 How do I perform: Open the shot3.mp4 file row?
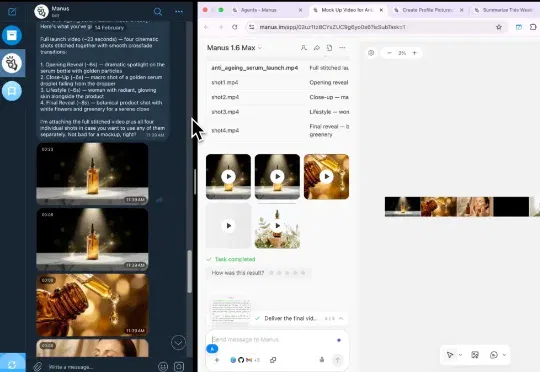click(x=278, y=112)
